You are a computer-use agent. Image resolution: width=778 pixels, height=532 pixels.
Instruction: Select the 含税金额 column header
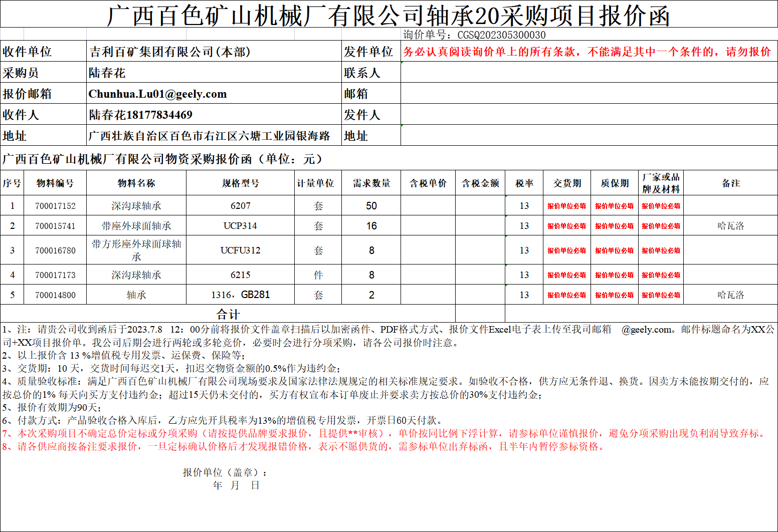[480, 183]
